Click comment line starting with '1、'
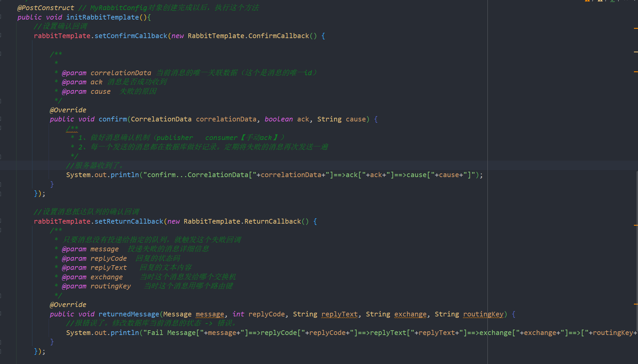 coord(177,138)
